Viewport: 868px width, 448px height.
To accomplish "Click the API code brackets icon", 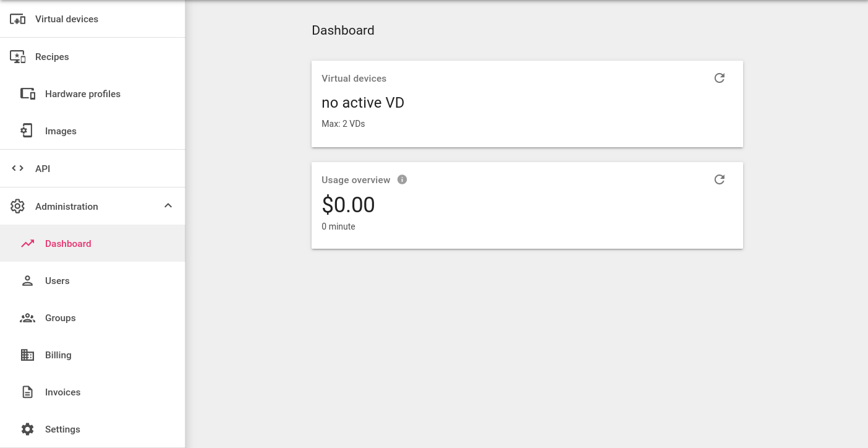I will [17, 168].
